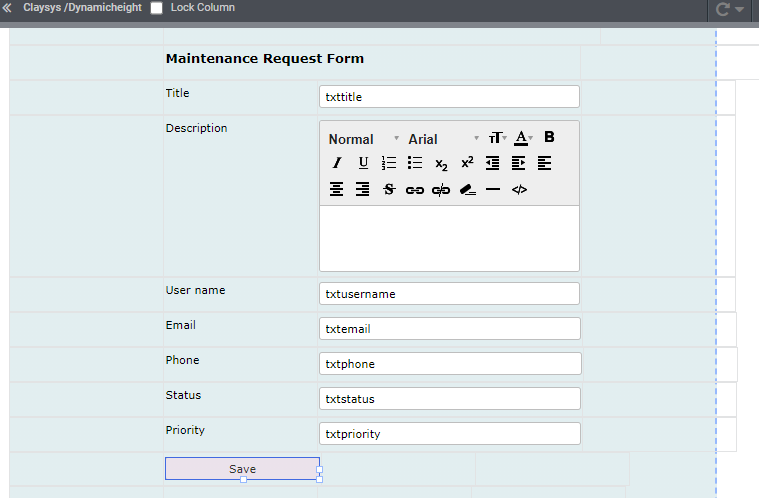Screen dimensions: 759x498
Task: Click the double-chevron back icon
Action: pyautogui.click(x=7, y=8)
